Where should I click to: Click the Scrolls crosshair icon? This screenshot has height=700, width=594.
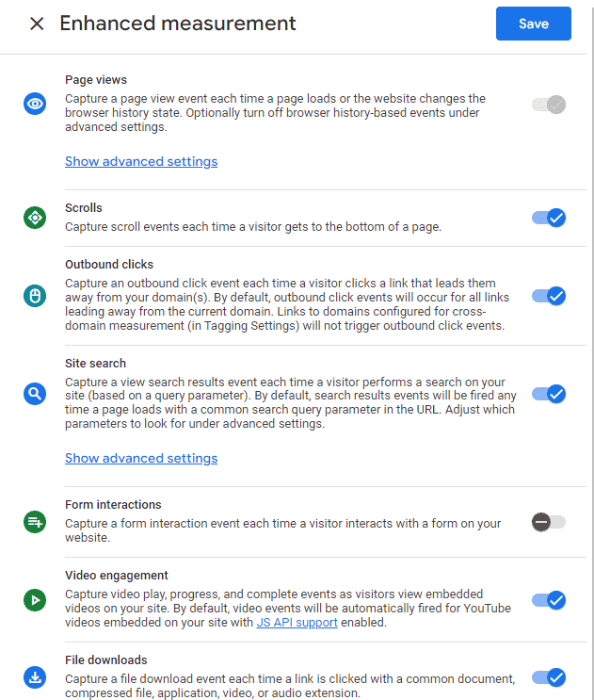pyautogui.click(x=35, y=218)
